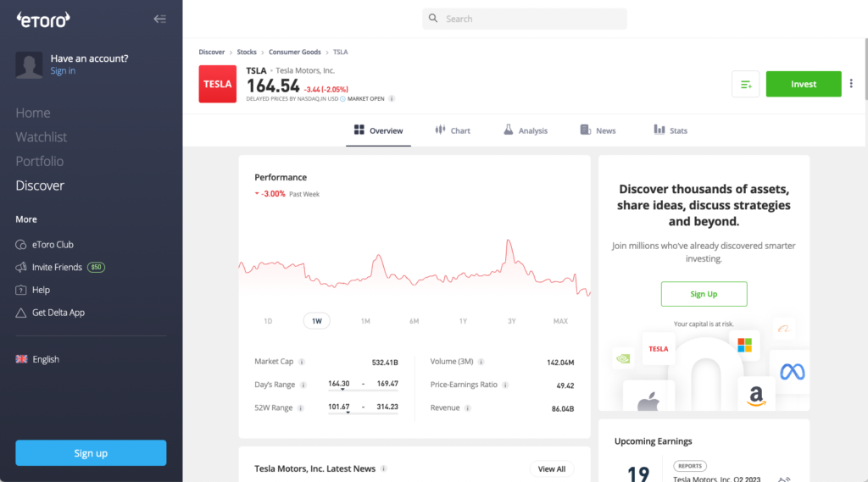Open the English language selector
868x482 pixels.
pos(38,359)
